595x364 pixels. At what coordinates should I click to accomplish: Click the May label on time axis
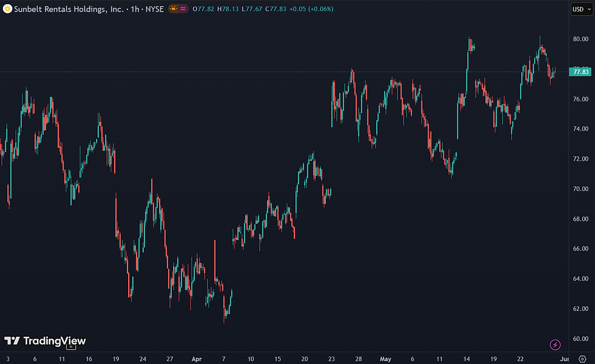[385, 359]
